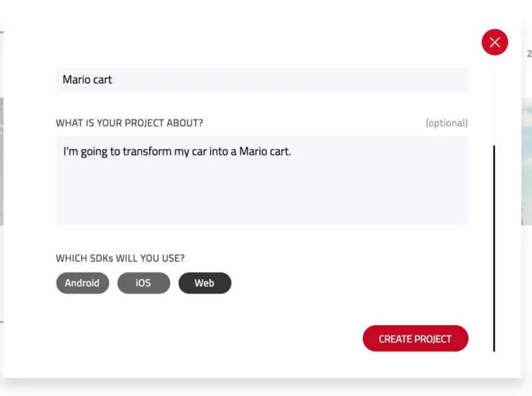The width and height of the screenshot is (532, 396).
Task: Click the word 'Mario' in the project name
Action: pyautogui.click(x=76, y=80)
